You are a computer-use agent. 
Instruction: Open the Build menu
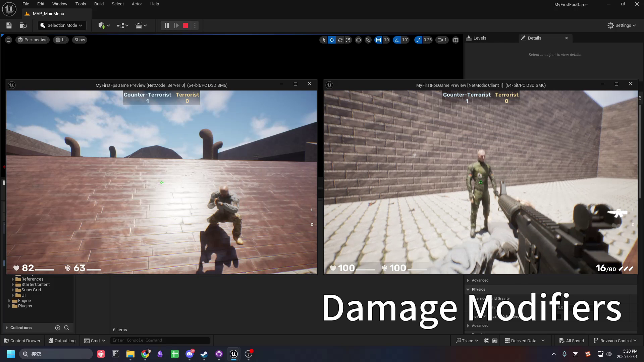coord(99,4)
